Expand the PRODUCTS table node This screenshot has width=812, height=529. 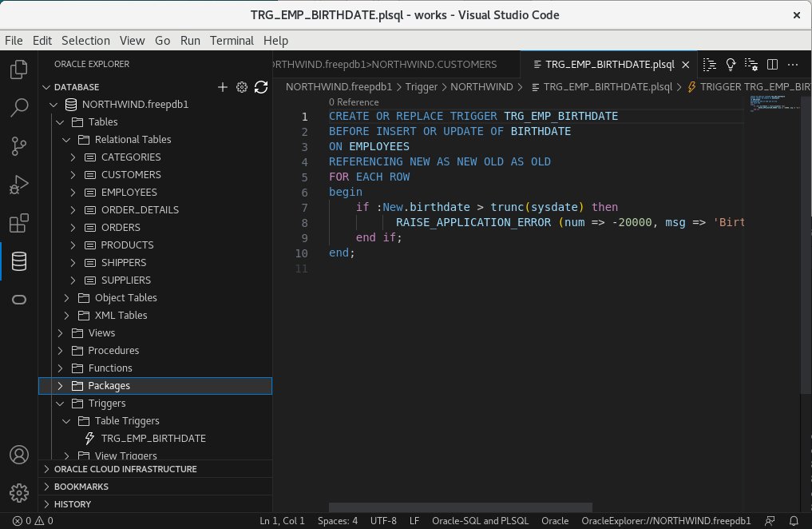73,245
